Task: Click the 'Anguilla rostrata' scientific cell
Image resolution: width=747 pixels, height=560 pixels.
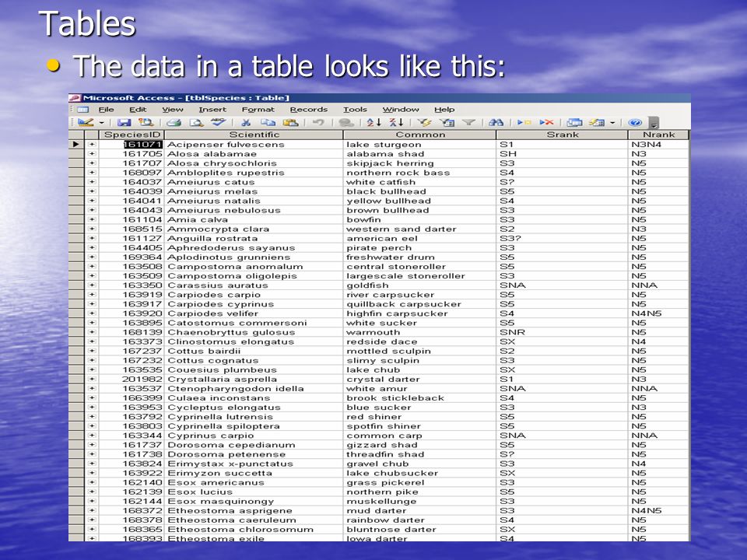Action: [254, 238]
